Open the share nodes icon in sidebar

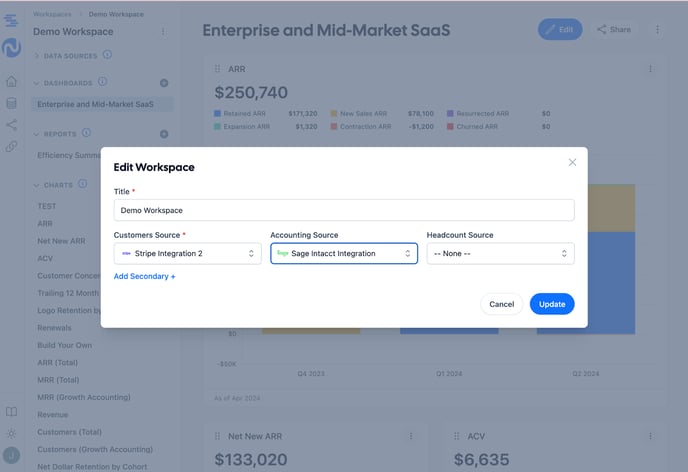pos(11,125)
